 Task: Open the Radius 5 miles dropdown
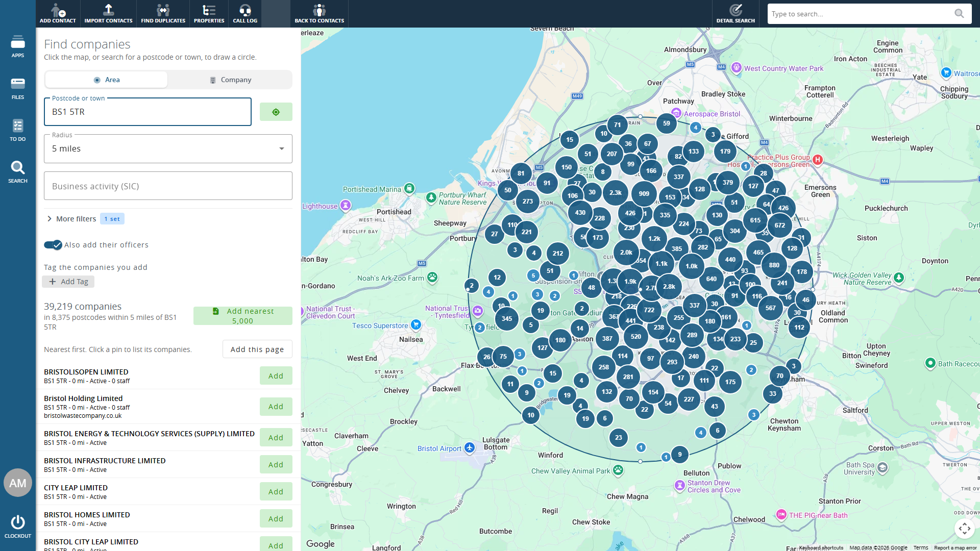tap(168, 148)
